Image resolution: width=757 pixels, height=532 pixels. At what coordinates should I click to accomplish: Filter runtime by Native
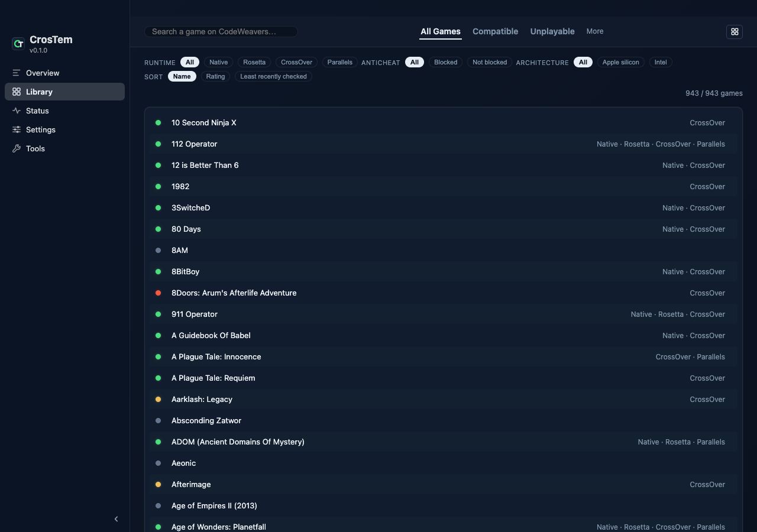click(x=218, y=62)
